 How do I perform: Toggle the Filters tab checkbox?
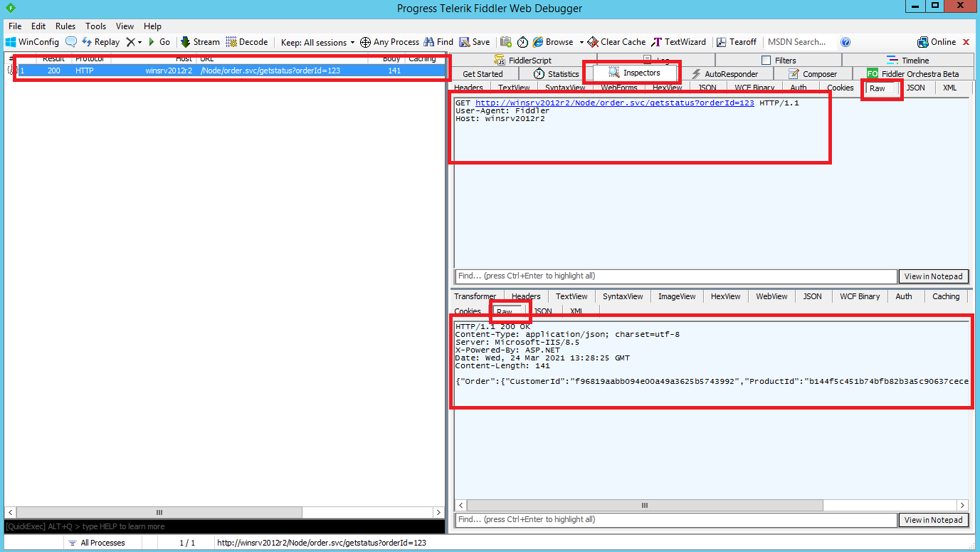766,61
